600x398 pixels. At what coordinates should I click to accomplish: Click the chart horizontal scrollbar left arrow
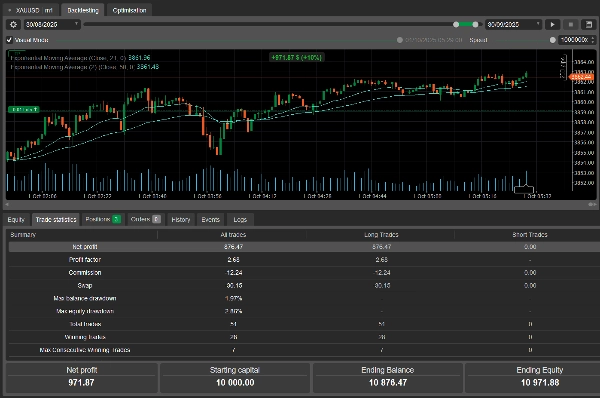tap(7, 205)
